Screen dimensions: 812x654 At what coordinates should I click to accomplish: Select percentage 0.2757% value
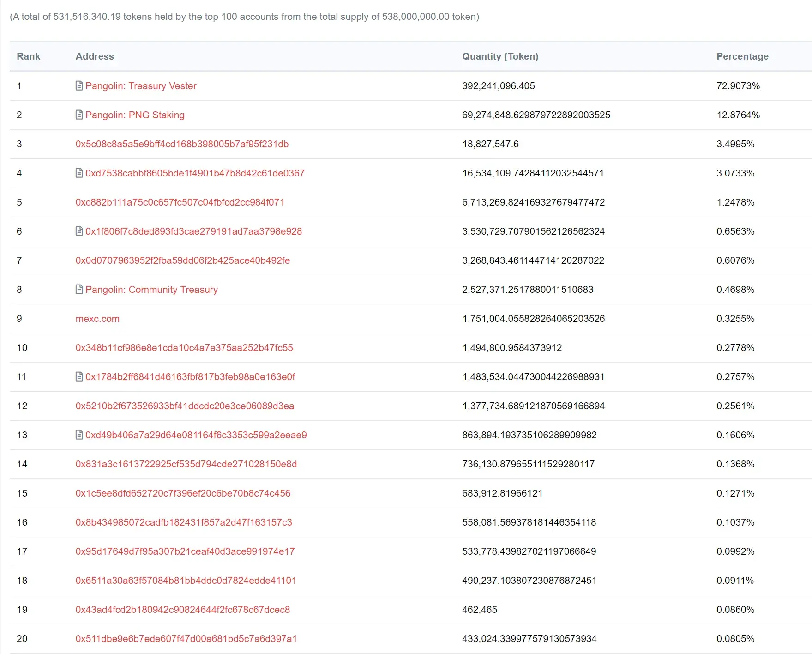tap(735, 377)
